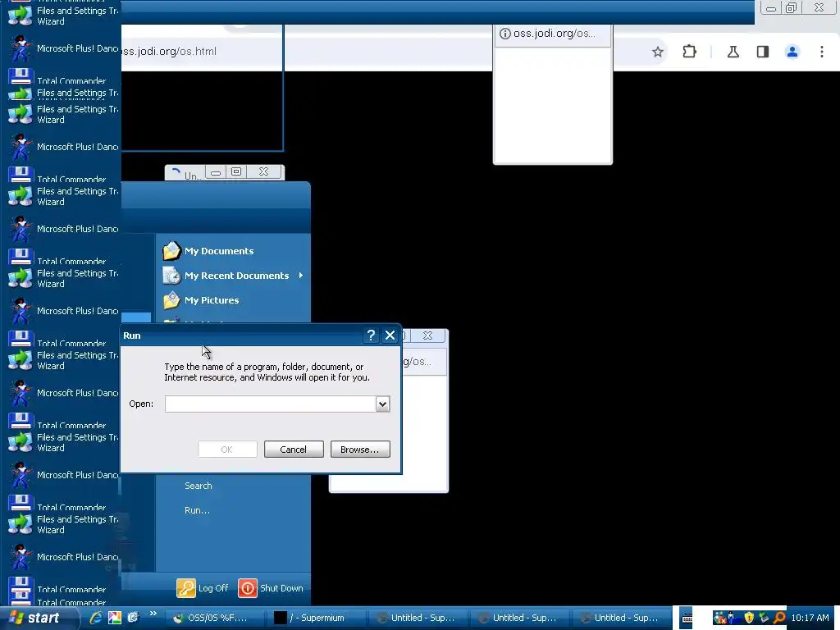Click the on-screen keyboard tray icon
Viewport: 840px width, 630px height.
tap(687, 618)
